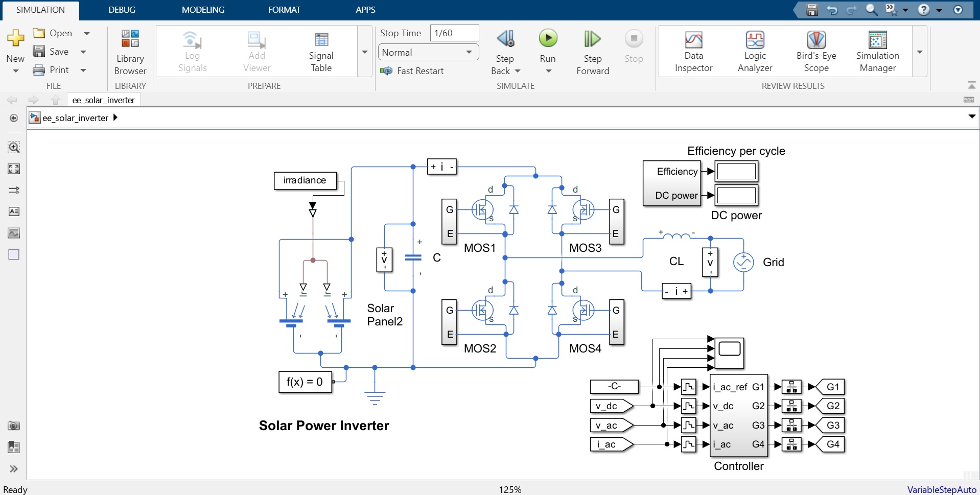980x495 pixels.
Task: Open the Library Browser
Action: coord(130,52)
